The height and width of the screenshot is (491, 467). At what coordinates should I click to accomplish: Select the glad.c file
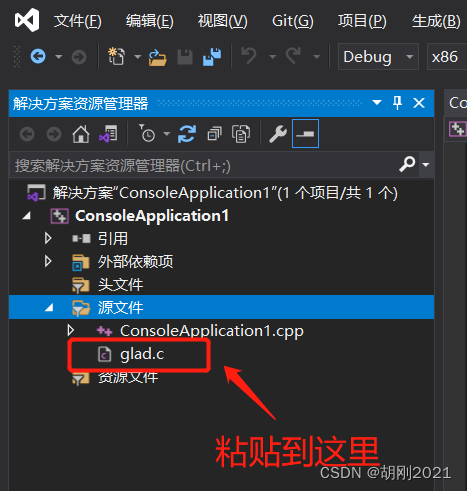[x=142, y=354]
